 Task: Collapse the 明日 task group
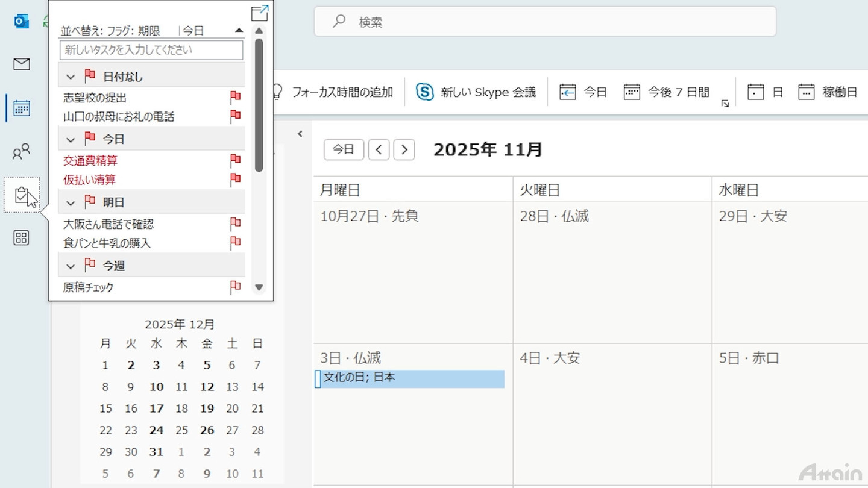point(71,203)
